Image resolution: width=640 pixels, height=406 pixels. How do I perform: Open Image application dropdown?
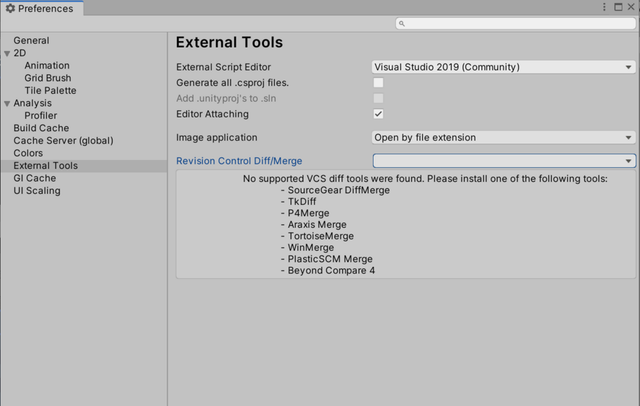pyautogui.click(x=504, y=138)
